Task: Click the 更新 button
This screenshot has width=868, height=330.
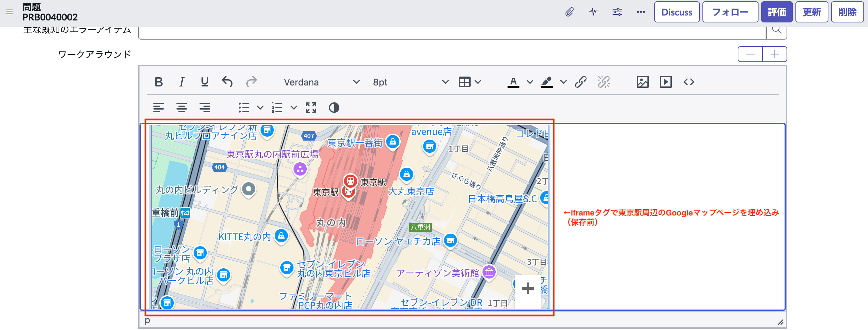Action: 811,12
